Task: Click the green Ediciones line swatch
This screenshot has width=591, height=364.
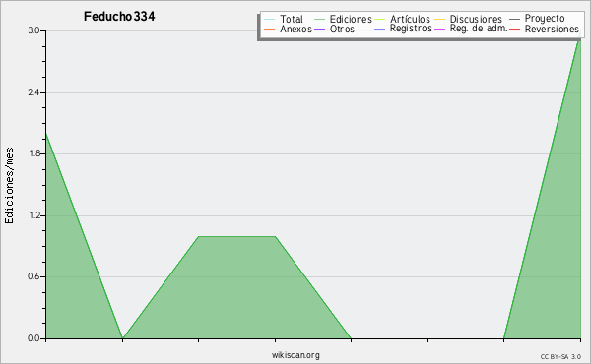Action: (x=319, y=20)
